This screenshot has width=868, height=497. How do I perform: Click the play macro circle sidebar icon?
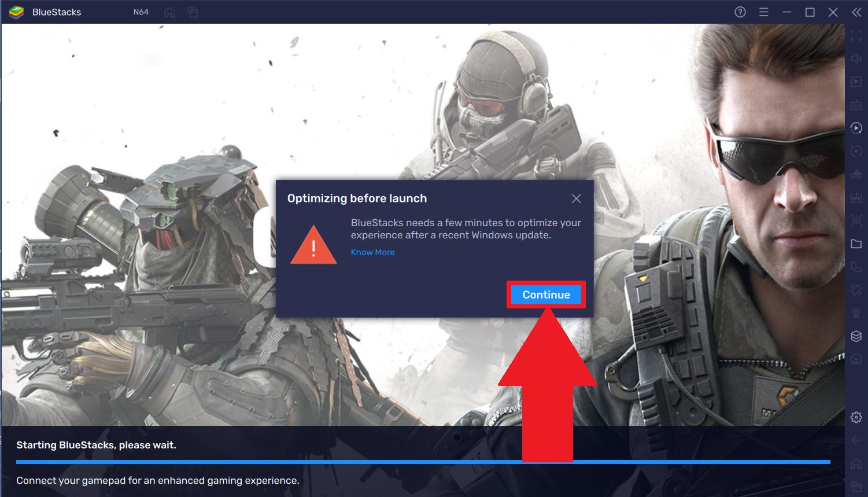click(856, 128)
